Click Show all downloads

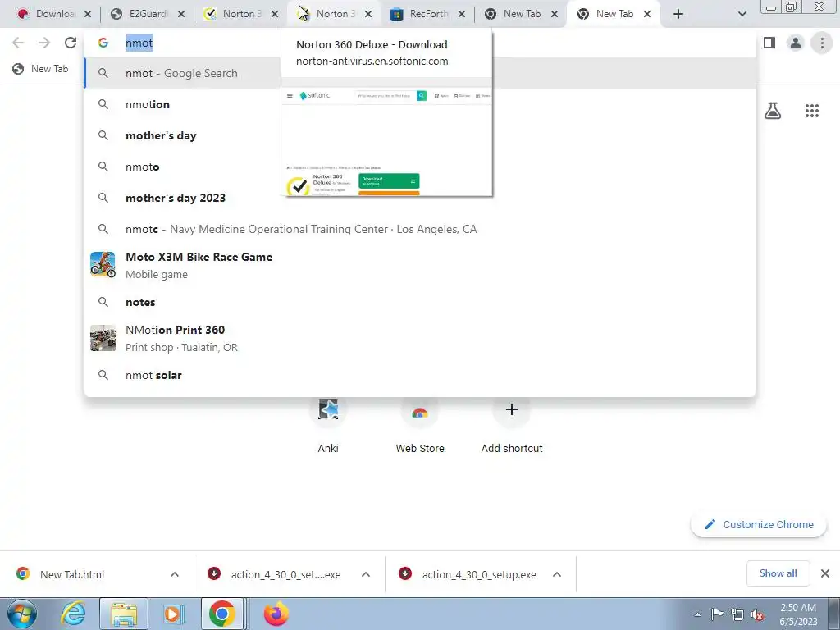(778, 573)
